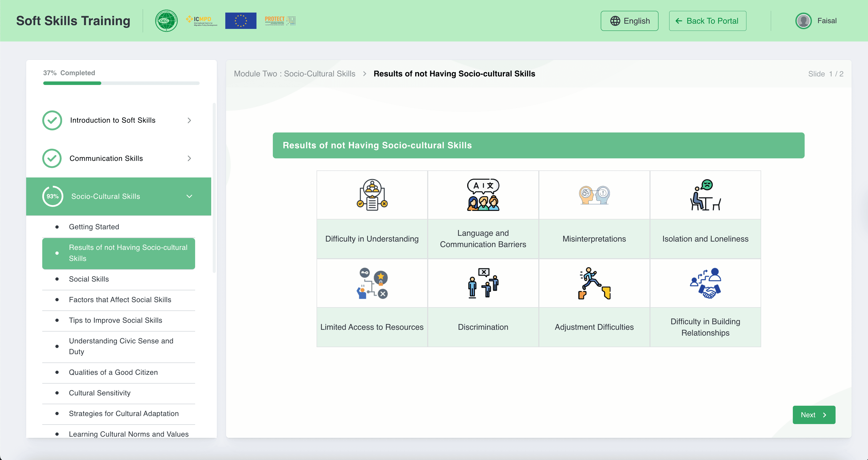Click the completed checkmark beside Introduction to Soft Skills
Screen dimensions: 868x460
(52, 120)
